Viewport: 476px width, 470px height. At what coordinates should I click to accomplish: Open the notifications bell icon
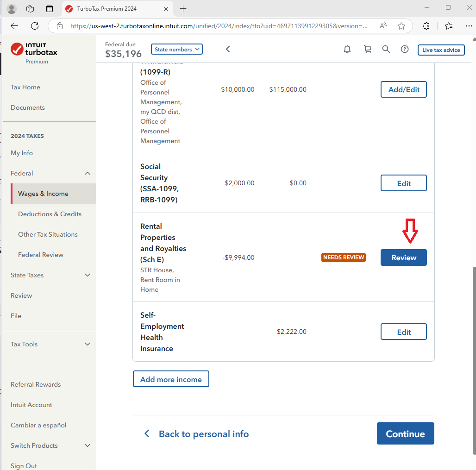point(347,50)
